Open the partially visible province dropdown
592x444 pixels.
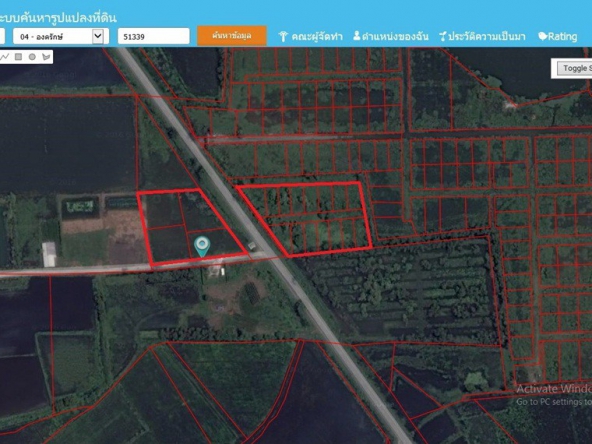coord(2,36)
